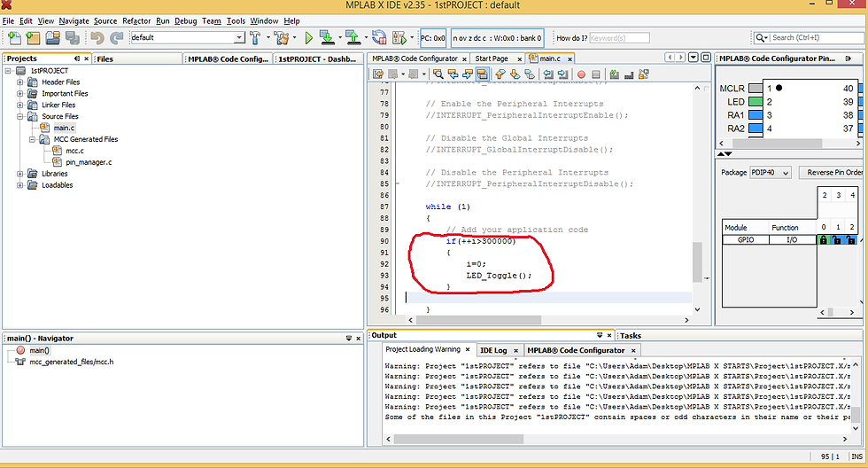Click editor Last Edit icon
The image size is (868, 468).
tap(378, 74)
